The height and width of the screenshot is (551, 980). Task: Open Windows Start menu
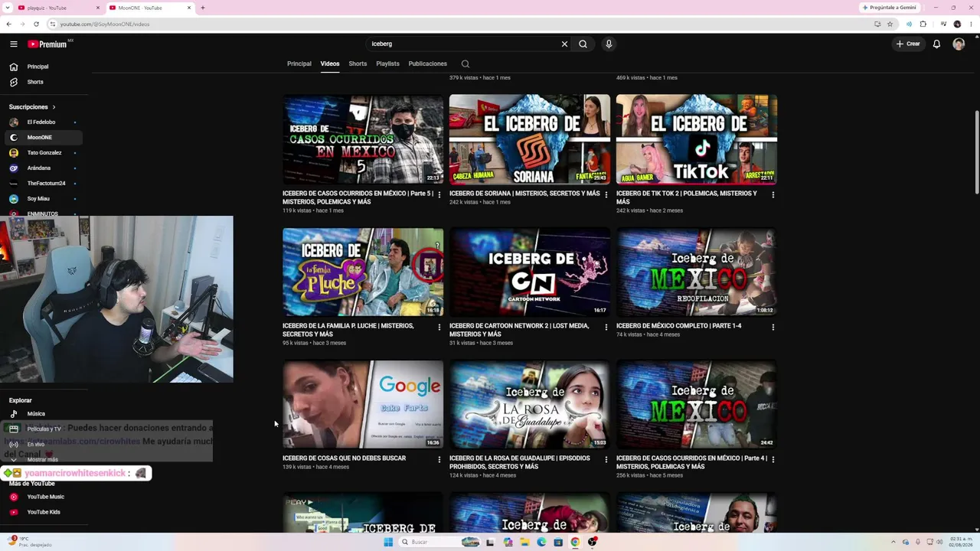(388, 542)
